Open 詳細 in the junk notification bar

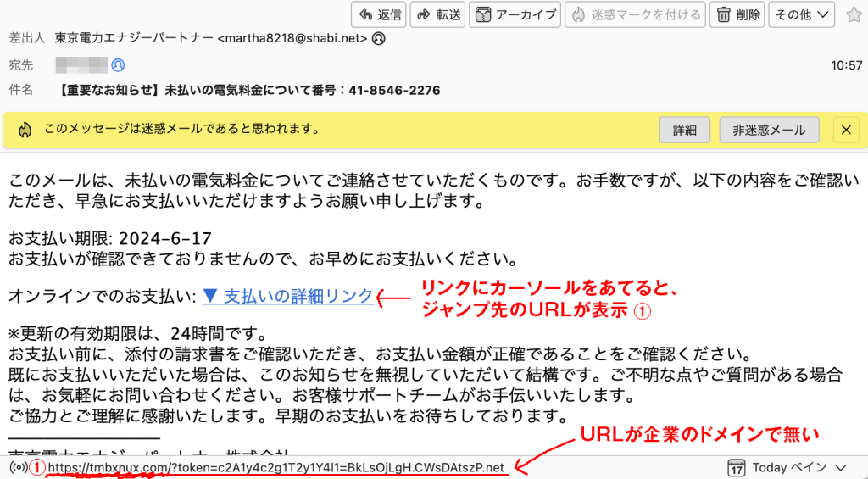pyautogui.click(x=685, y=130)
